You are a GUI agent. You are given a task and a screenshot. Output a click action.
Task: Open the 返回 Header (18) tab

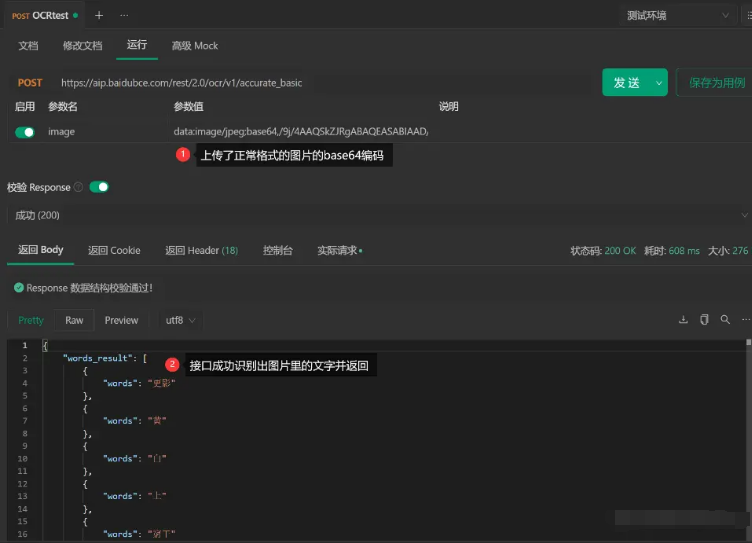[201, 250]
